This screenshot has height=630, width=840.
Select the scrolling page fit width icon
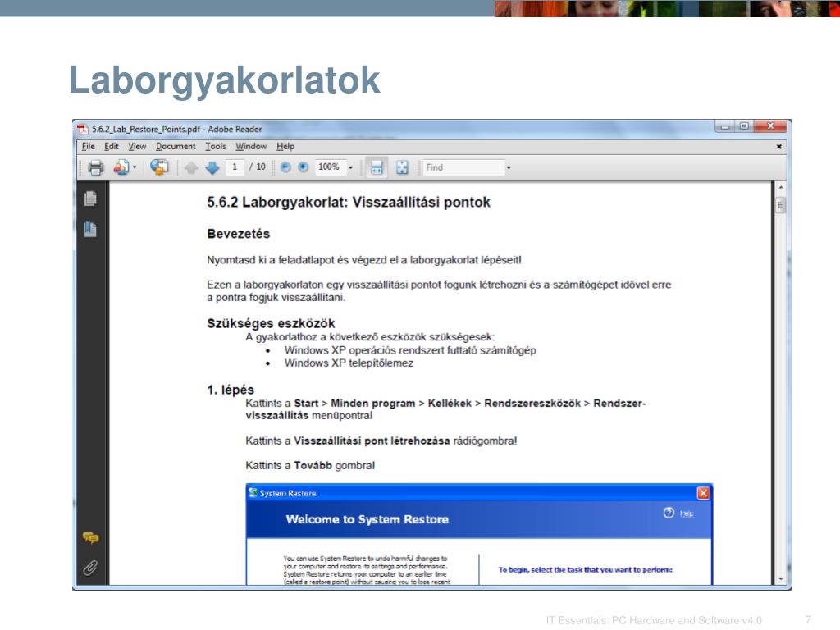[377, 167]
